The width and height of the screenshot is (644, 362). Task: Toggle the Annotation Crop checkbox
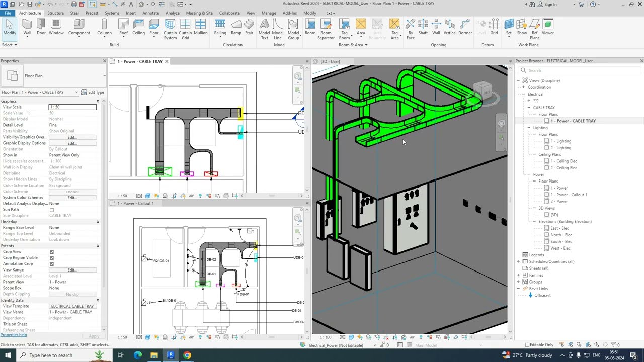tap(52, 264)
